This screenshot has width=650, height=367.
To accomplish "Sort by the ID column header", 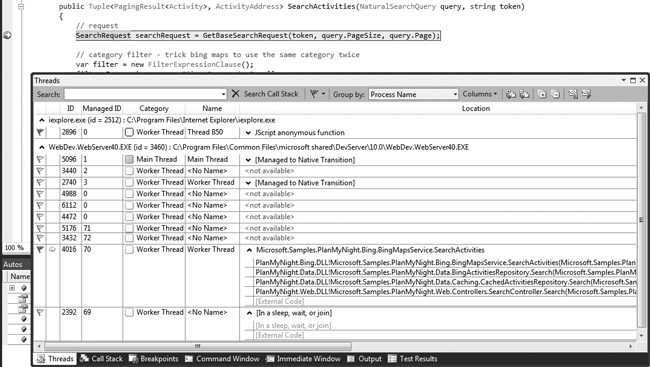I will (x=70, y=108).
